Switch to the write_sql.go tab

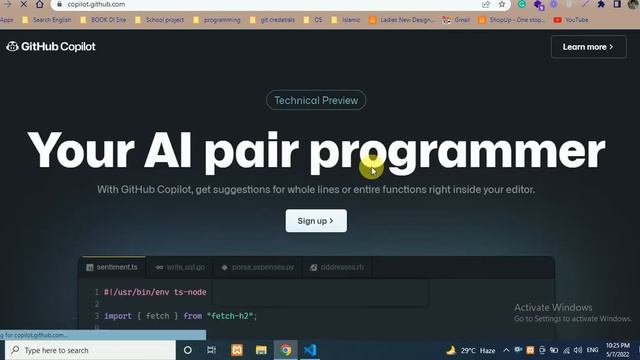(x=180, y=267)
